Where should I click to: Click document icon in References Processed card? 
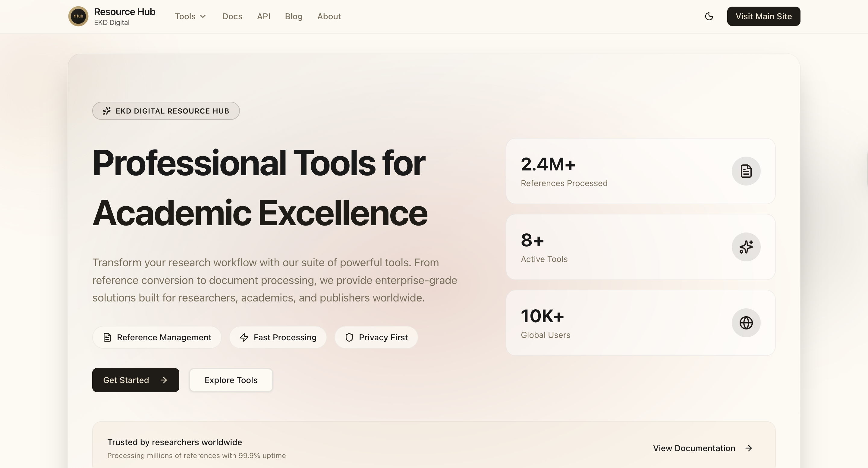[746, 171]
